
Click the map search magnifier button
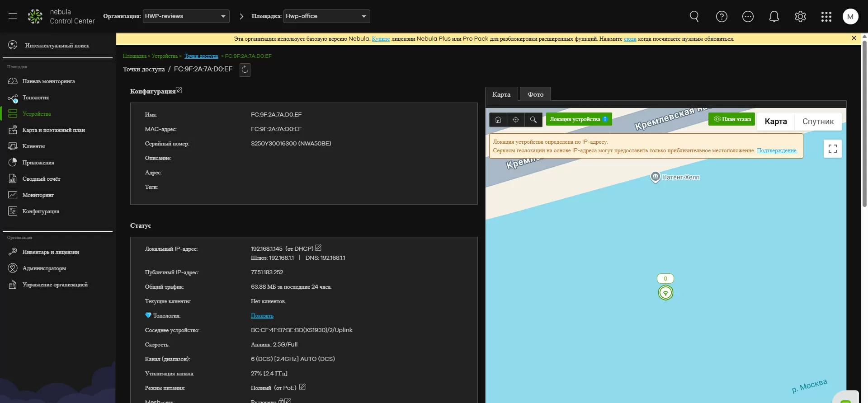[533, 120]
